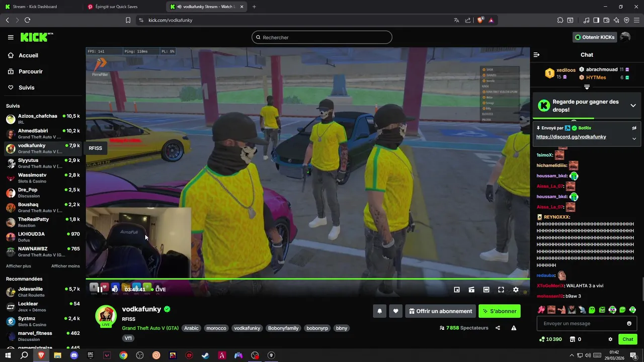644x362 pixels.
Task: Open Discord from Windows taskbar
Action: [x=74, y=355]
